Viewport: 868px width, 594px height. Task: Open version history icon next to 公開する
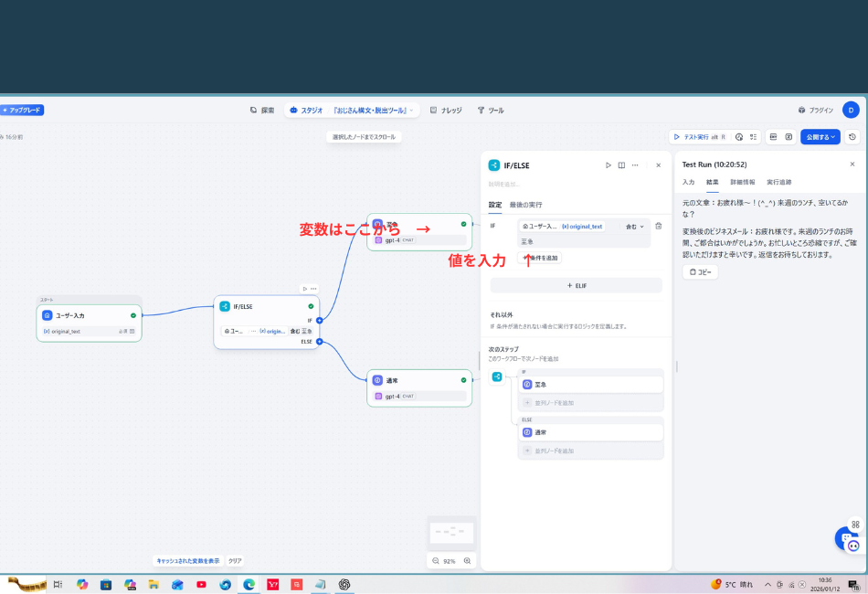click(x=851, y=136)
